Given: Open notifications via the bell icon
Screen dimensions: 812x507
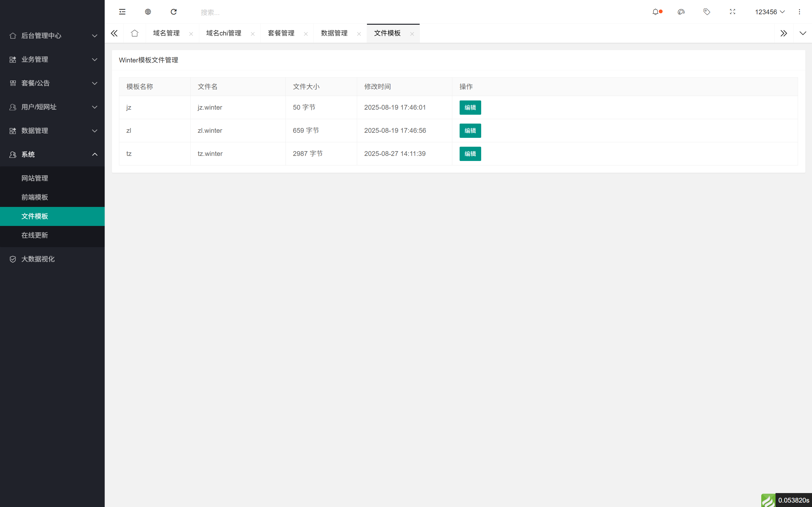Looking at the screenshot, I should (x=656, y=12).
